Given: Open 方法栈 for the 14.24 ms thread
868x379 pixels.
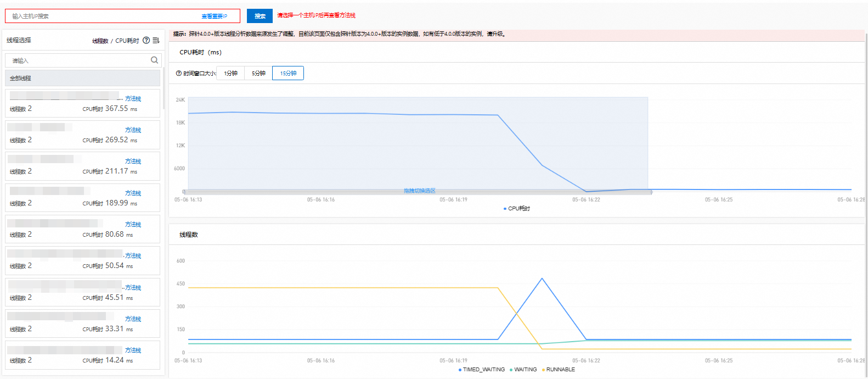Looking at the screenshot, I should [x=133, y=350].
